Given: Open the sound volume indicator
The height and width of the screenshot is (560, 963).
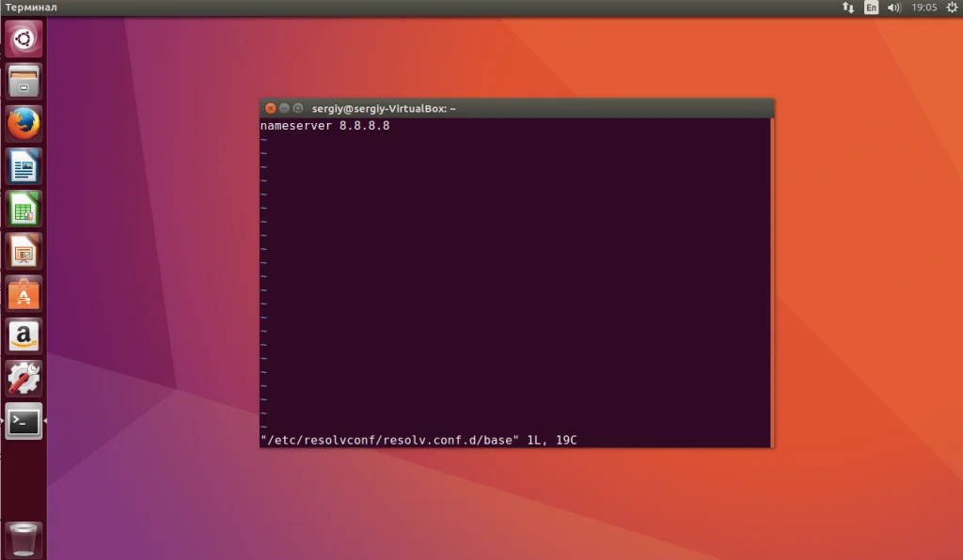Looking at the screenshot, I should coord(894,8).
